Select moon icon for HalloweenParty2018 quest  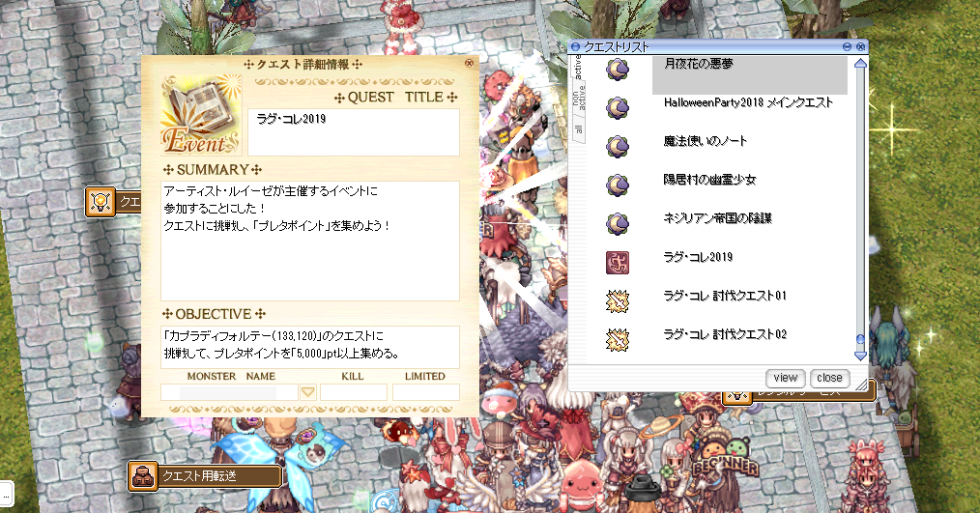pyautogui.click(x=618, y=107)
